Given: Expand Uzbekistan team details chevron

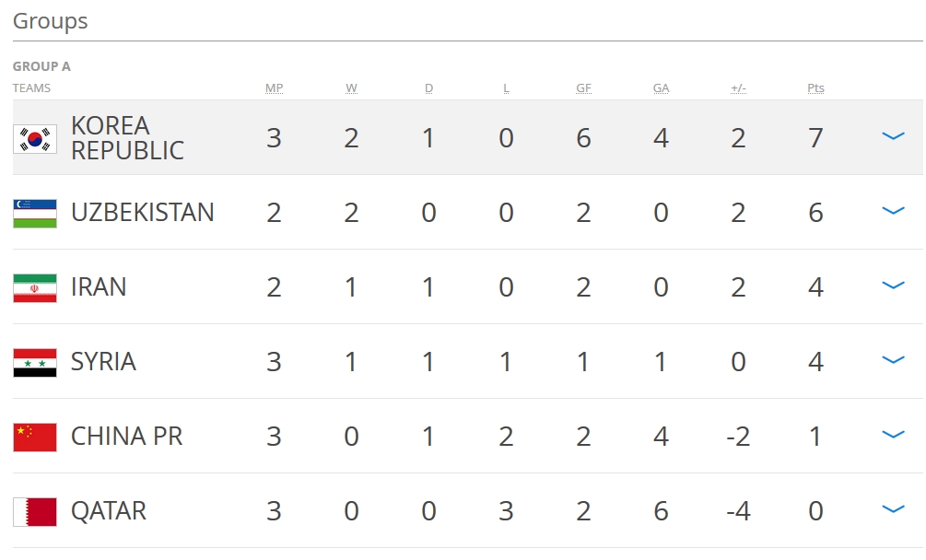Looking at the screenshot, I should [893, 211].
